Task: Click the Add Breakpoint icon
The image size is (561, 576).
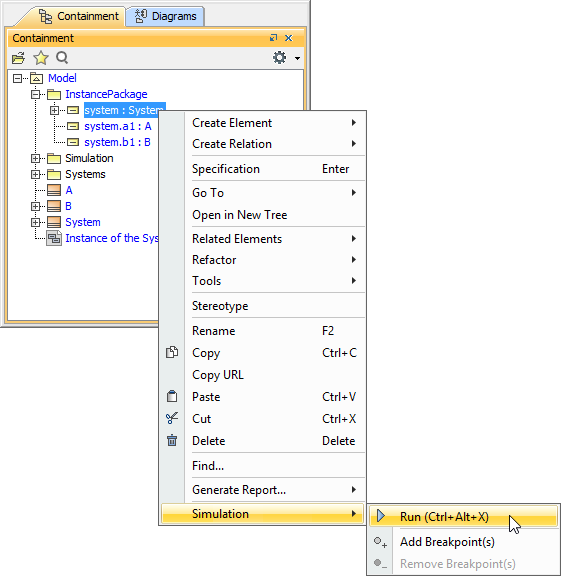Action: point(380,542)
